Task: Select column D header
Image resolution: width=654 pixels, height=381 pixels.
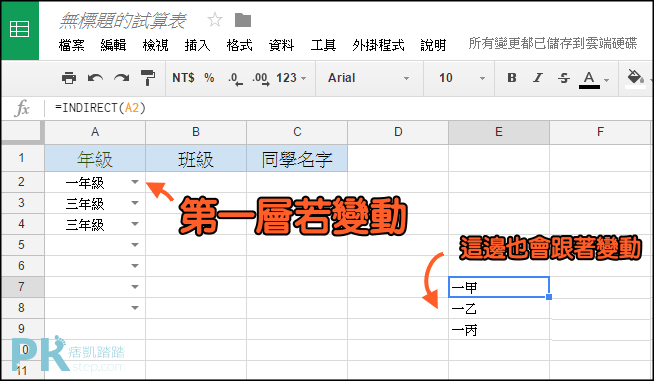Action: pyautogui.click(x=398, y=132)
